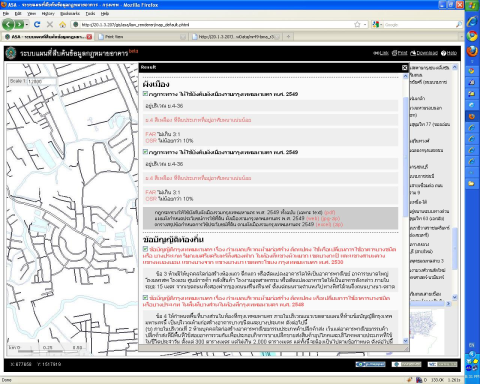This screenshot has height=384, width=480.
Task: Expand the address bar URL history dropdown
Action: [x=365, y=24]
